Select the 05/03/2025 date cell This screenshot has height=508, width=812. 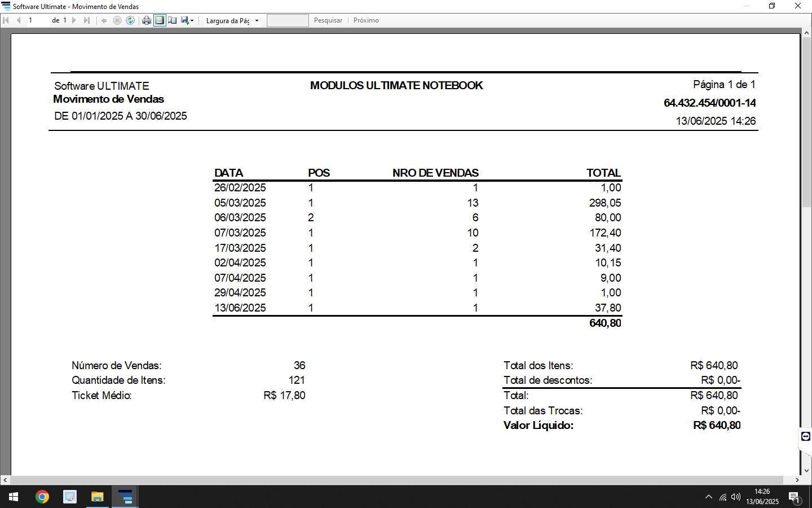(x=240, y=203)
